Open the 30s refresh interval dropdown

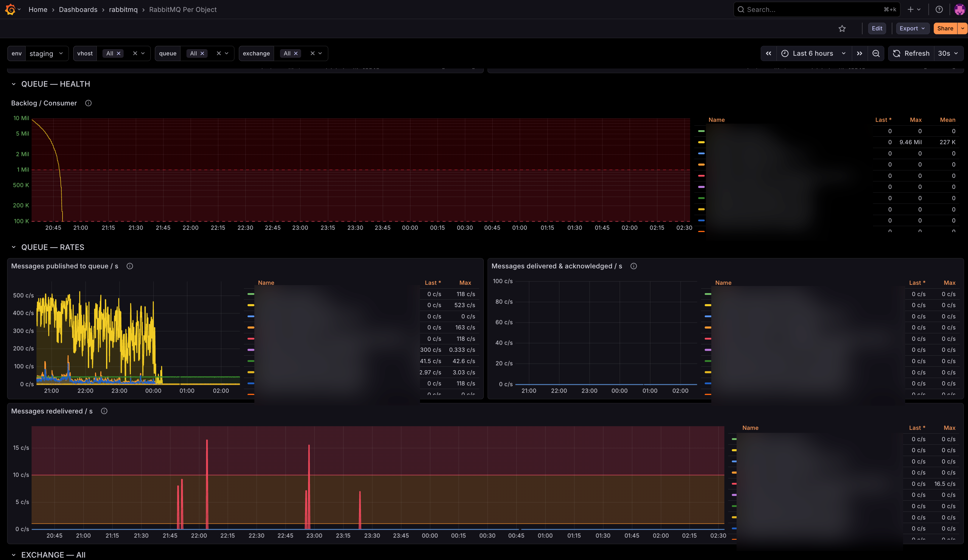click(x=948, y=53)
